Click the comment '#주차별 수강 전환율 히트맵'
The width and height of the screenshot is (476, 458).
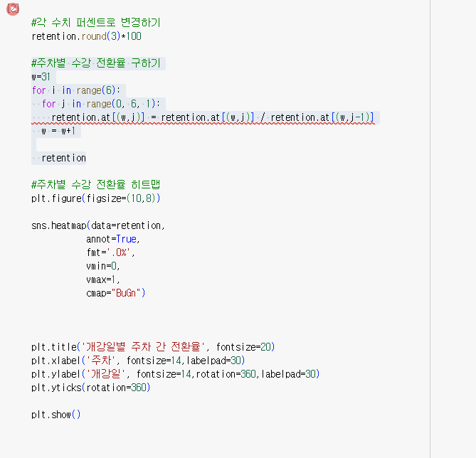point(96,184)
